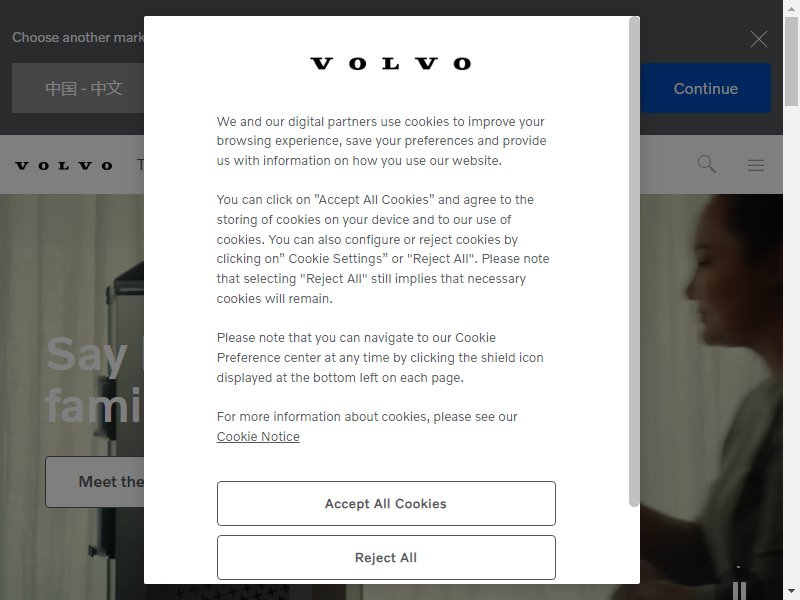Close the market selector banner with X
Image resolution: width=800 pixels, height=600 pixels.
[759, 39]
